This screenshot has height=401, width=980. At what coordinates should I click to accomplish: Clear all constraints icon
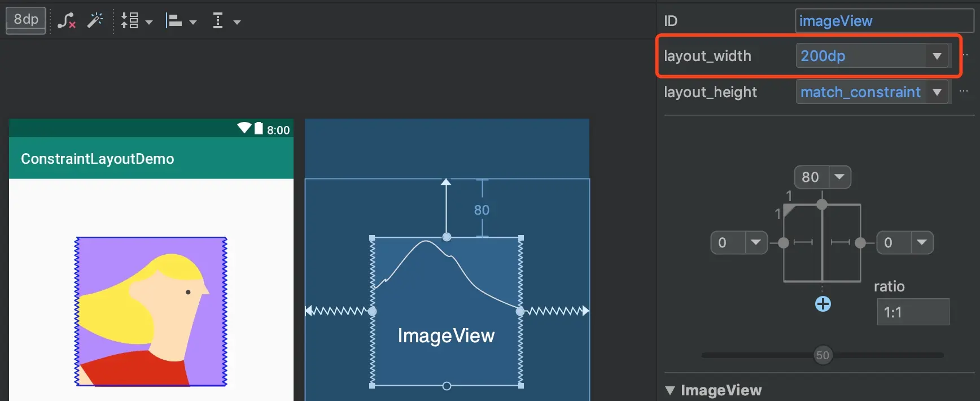(x=67, y=21)
